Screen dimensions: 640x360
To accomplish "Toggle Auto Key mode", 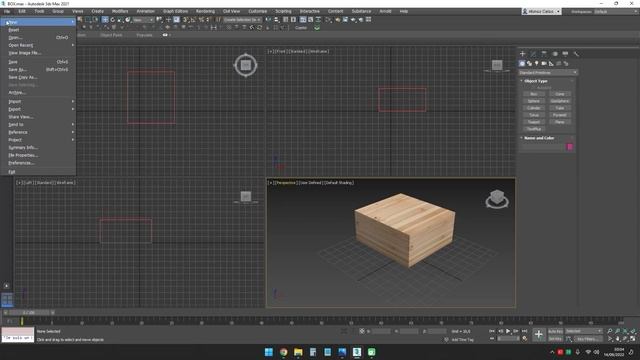I will pos(555,331).
